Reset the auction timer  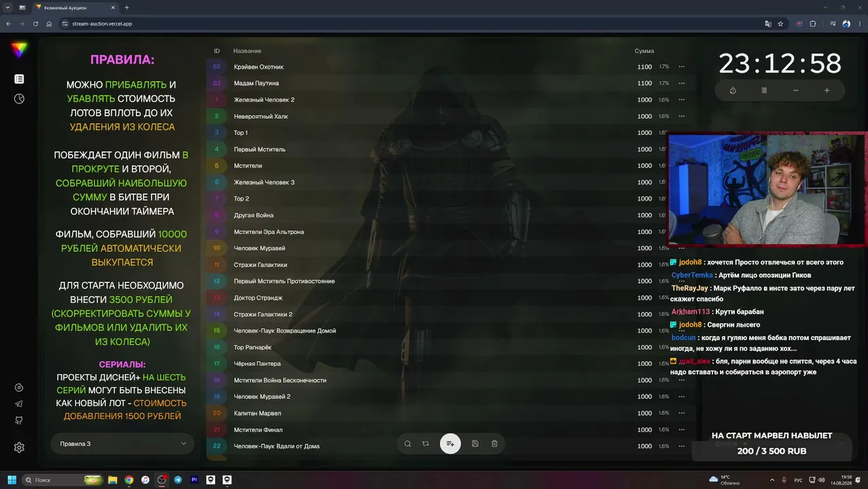click(x=733, y=90)
